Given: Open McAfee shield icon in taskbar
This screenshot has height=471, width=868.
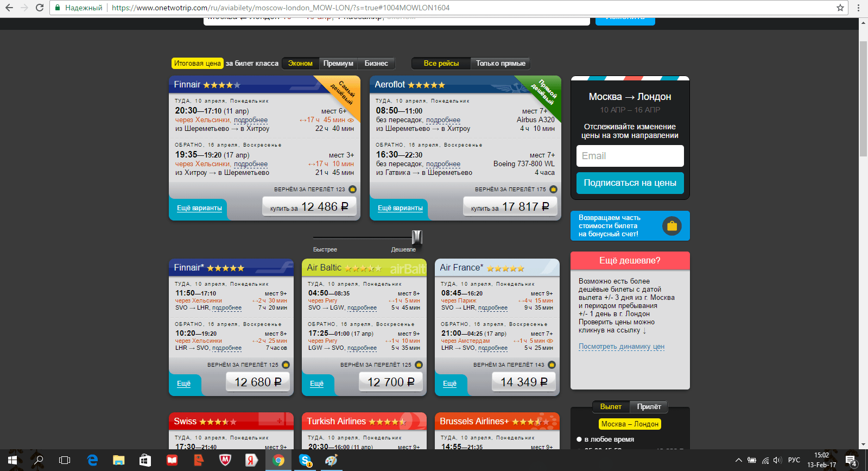Looking at the screenshot, I should 225,460.
